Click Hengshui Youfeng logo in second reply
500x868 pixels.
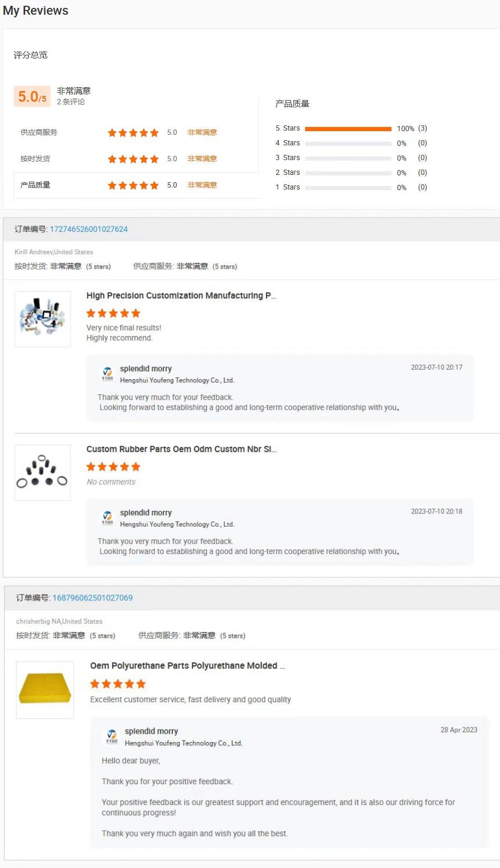pyautogui.click(x=107, y=518)
